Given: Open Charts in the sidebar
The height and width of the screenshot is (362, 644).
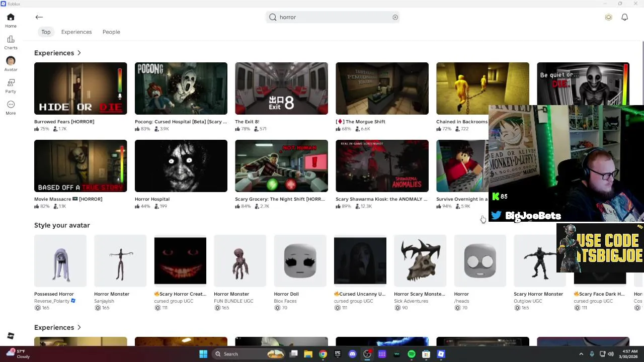Looking at the screenshot, I should [x=11, y=43].
